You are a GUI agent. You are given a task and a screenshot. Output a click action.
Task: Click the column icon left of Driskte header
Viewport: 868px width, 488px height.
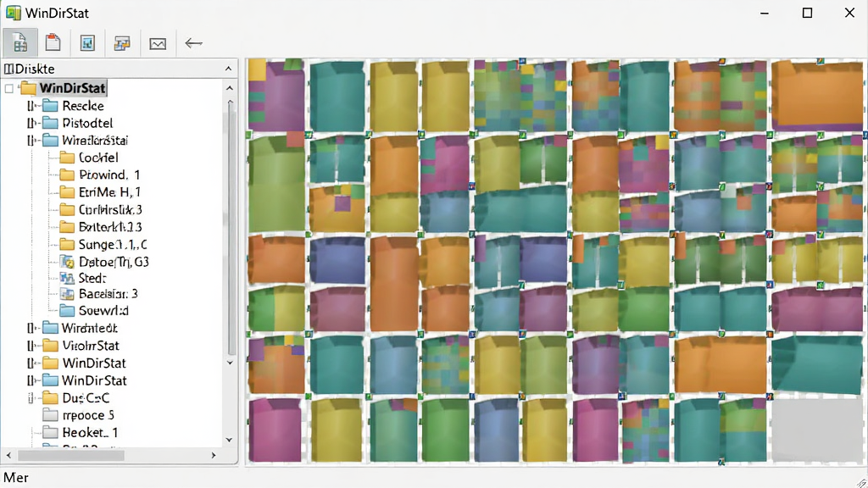coord(8,69)
